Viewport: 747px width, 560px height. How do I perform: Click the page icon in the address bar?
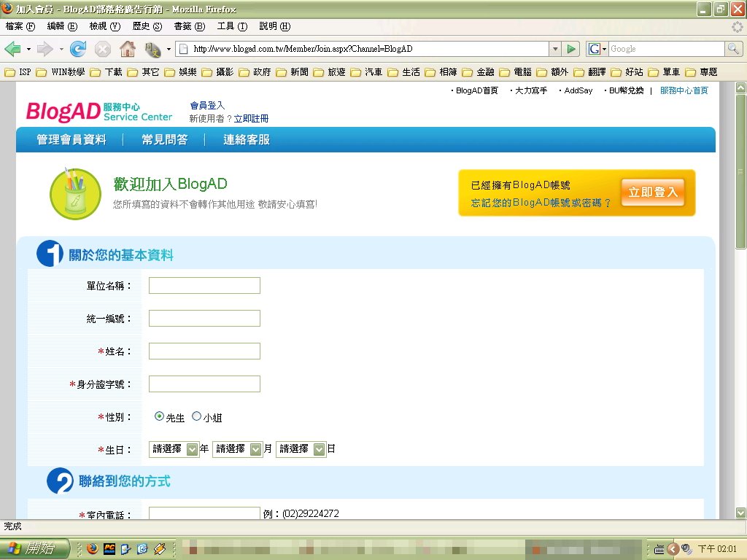(x=183, y=49)
